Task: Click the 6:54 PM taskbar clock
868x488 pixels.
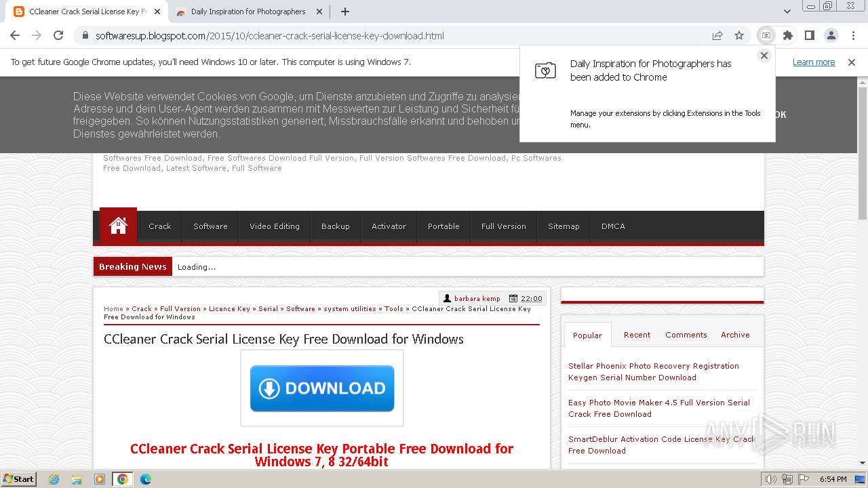Action: tap(833, 479)
